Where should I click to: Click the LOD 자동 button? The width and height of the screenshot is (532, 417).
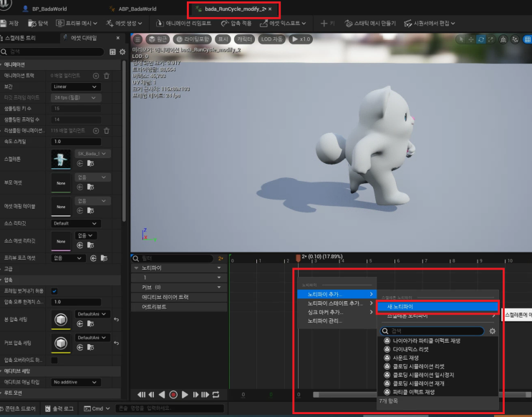[x=271, y=39]
